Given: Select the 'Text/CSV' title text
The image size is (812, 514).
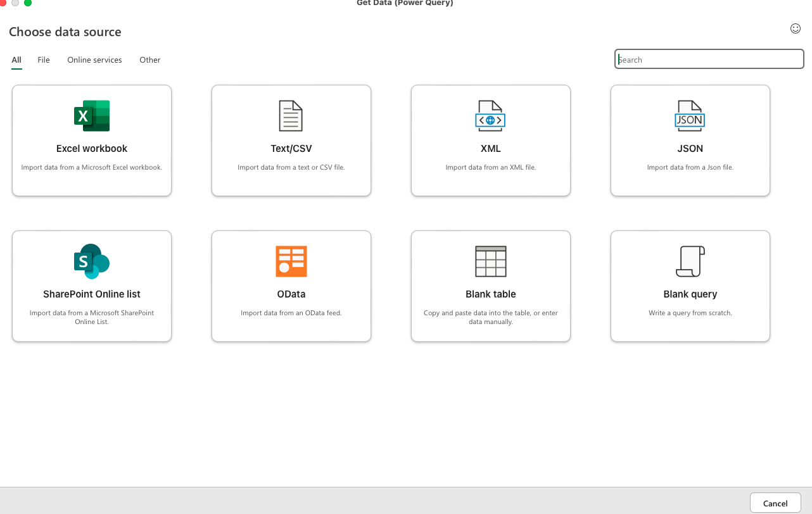Looking at the screenshot, I should coord(291,149).
